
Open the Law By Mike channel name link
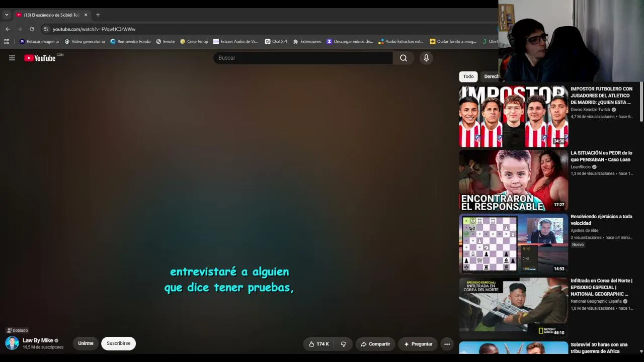(x=38, y=340)
